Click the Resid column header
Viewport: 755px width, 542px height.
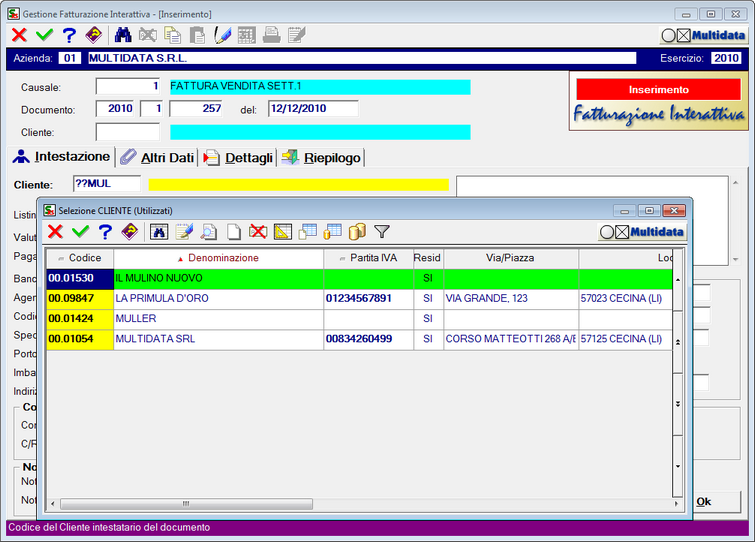428,258
